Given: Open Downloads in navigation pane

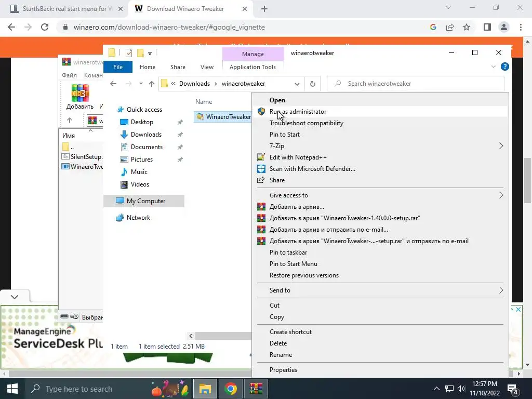Looking at the screenshot, I should [x=146, y=135].
